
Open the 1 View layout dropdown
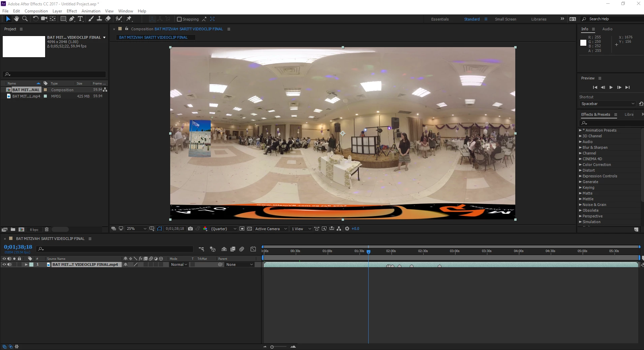click(x=301, y=229)
